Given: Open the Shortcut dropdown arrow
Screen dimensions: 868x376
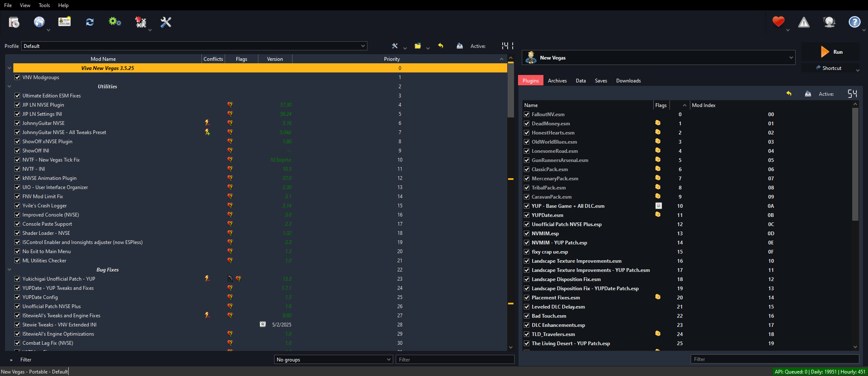Looking at the screenshot, I should tap(858, 70).
